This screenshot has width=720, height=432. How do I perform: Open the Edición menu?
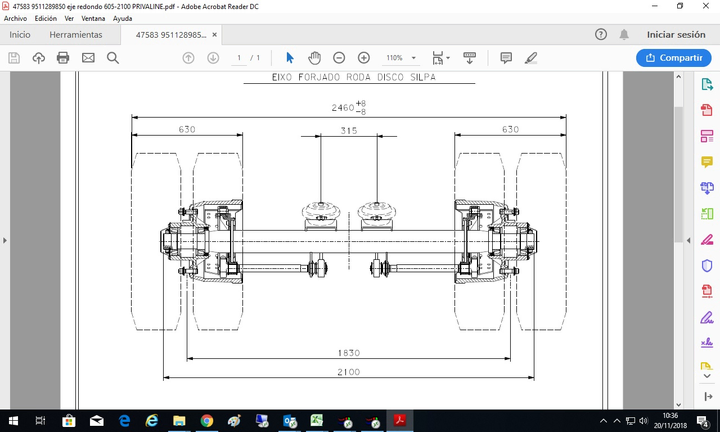[x=46, y=19]
